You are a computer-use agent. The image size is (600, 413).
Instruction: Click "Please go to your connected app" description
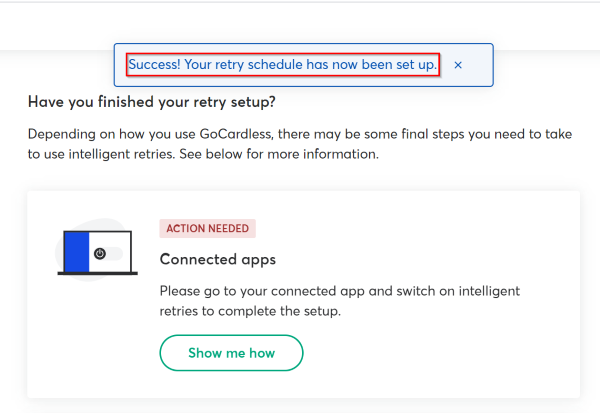pyautogui.click(x=340, y=290)
